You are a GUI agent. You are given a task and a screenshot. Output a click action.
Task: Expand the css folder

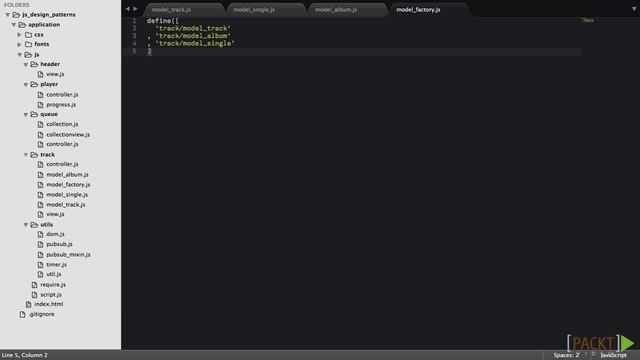point(19,35)
